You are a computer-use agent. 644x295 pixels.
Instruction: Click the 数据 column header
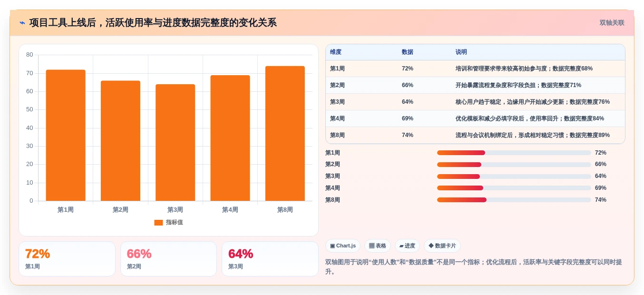point(408,52)
